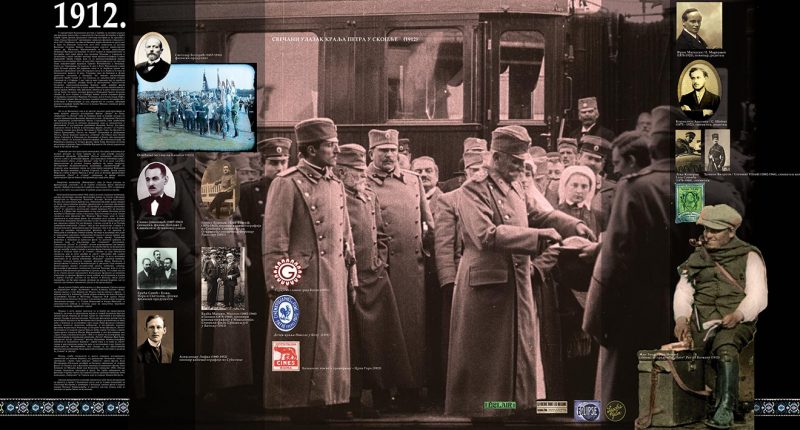Image resolution: width=800 pixels, height=430 pixels.
Task: Click the seated boy in cap figure
Action: (717, 300)
